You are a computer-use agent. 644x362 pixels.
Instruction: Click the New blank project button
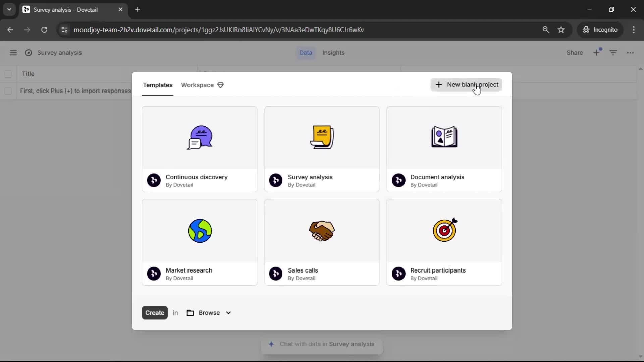pos(466,85)
